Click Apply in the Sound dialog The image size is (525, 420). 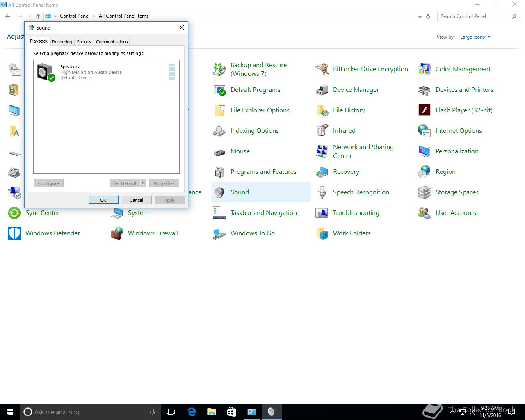[x=170, y=200]
